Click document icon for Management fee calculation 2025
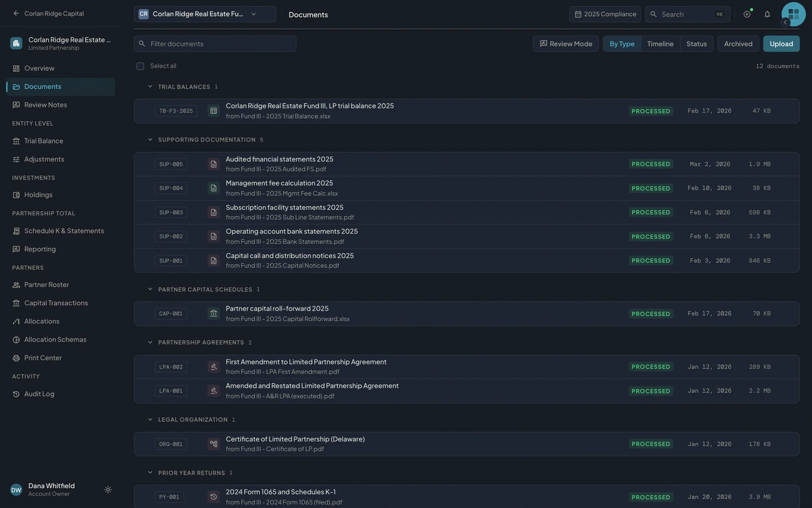 [214, 188]
